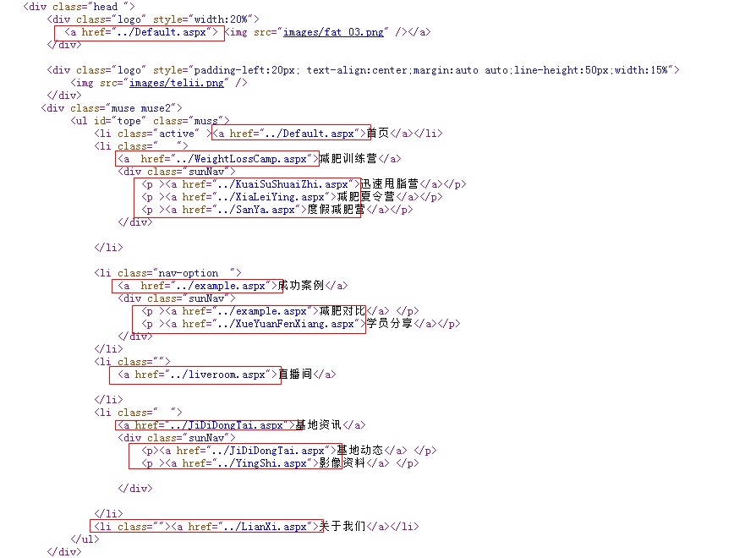This screenshot has width=756, height=558.
Task: Click the text 学员分享
Action: (x=390, y=323)
